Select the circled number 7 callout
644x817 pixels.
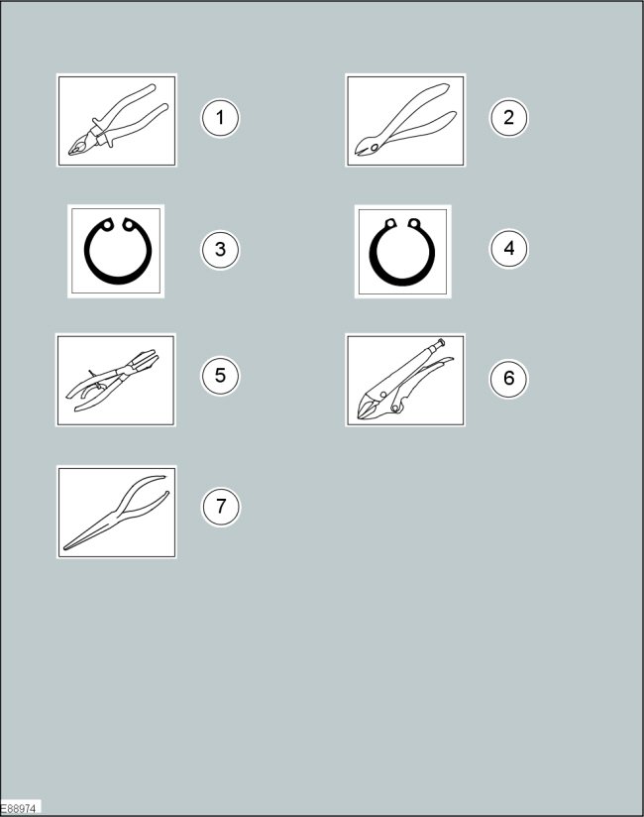pyautogui.click(x=221, y=507)
